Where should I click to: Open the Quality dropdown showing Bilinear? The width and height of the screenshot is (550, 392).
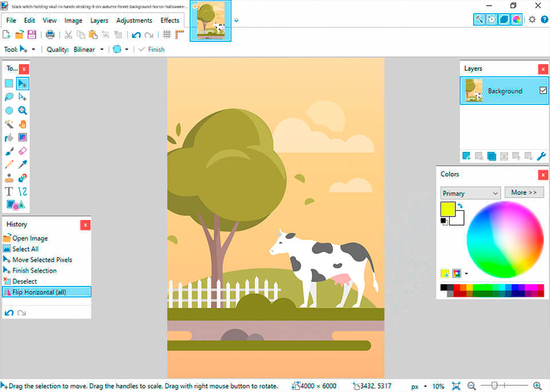click(x=86, y=49)
